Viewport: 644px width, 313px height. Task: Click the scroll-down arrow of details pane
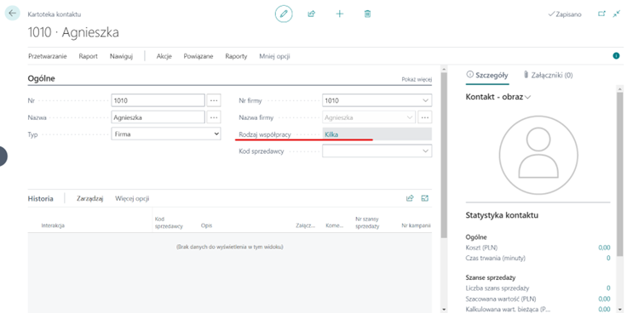pos(620,310)
